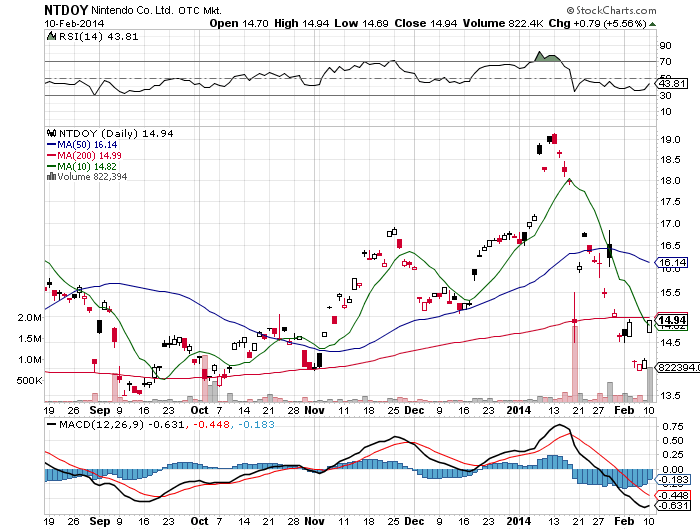Click the 'Nintendo Co. Ltd.' company name
The width and height of the screenshot is (700, 530).
coord(132,10)
